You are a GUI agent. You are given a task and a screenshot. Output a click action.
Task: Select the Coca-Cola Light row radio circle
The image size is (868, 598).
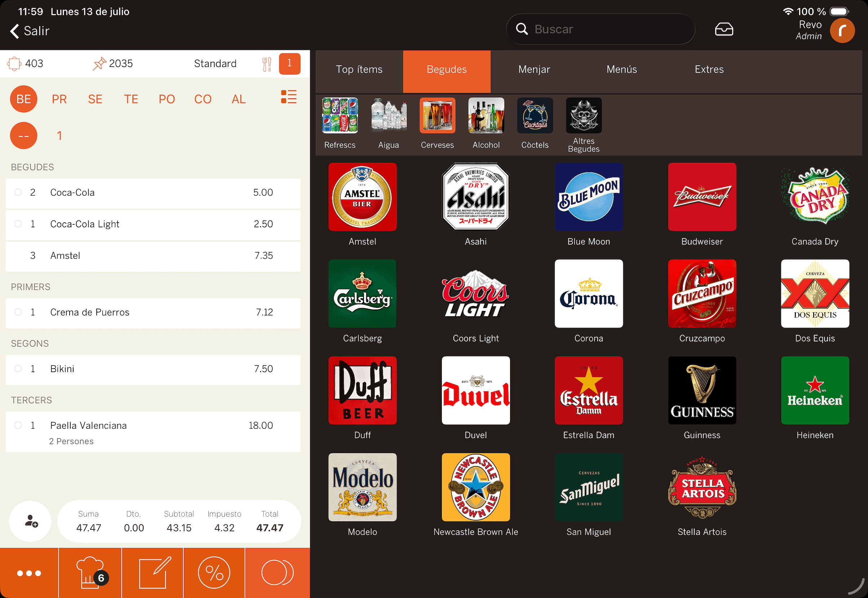pos(18,224)
